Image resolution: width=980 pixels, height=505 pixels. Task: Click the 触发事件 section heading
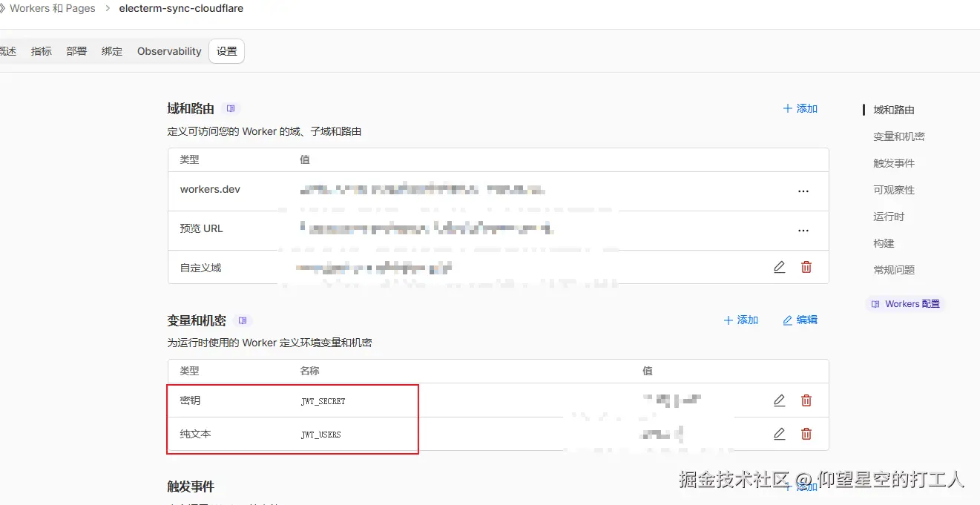point(191,486)
